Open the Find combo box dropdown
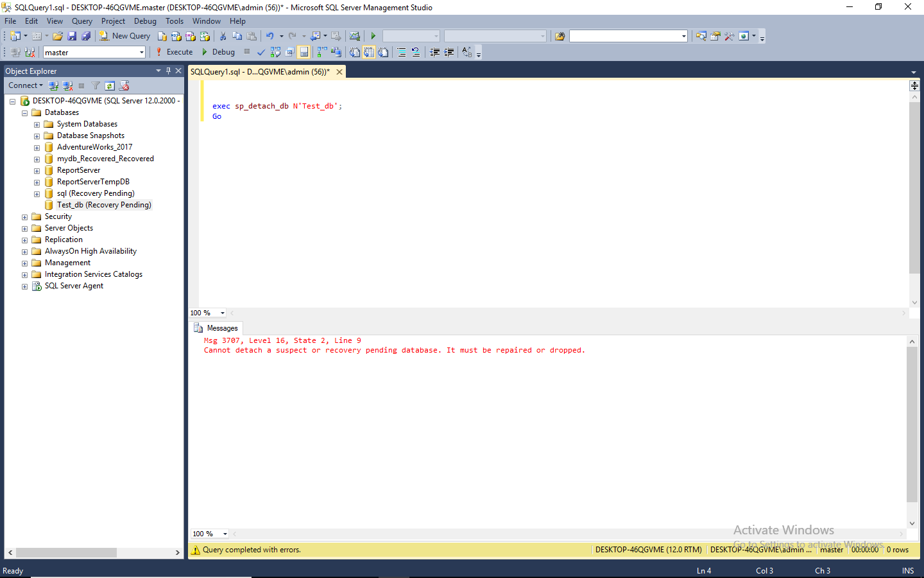 tap(683, 36)
